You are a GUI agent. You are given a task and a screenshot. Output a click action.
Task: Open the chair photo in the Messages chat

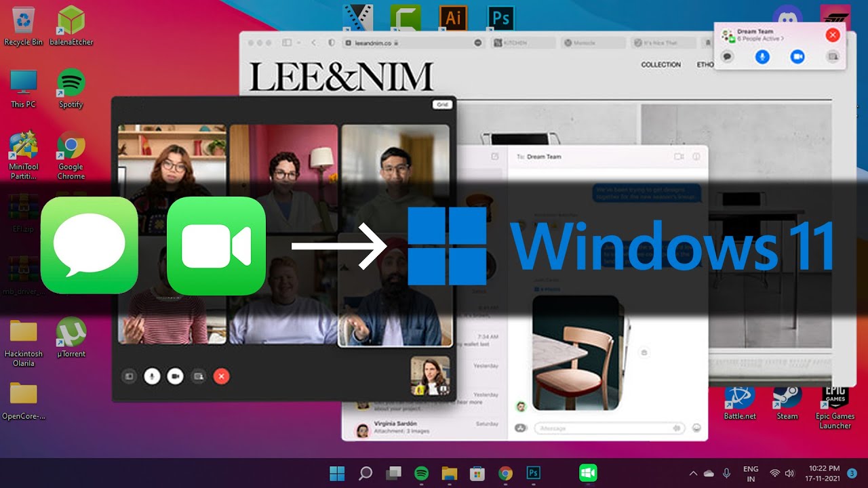[576, 352]
